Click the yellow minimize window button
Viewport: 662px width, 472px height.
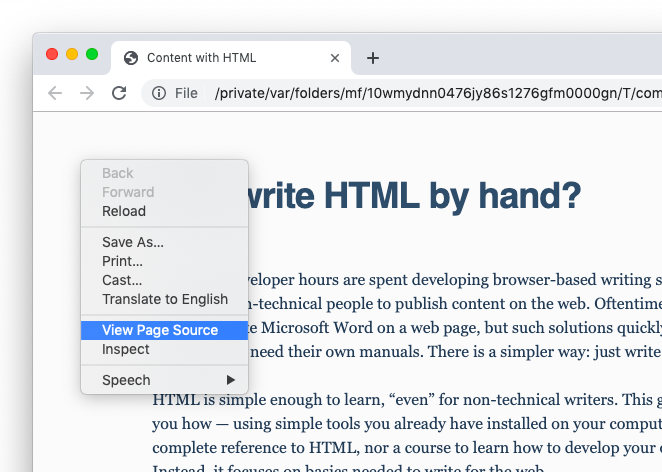tap(72, 54)
